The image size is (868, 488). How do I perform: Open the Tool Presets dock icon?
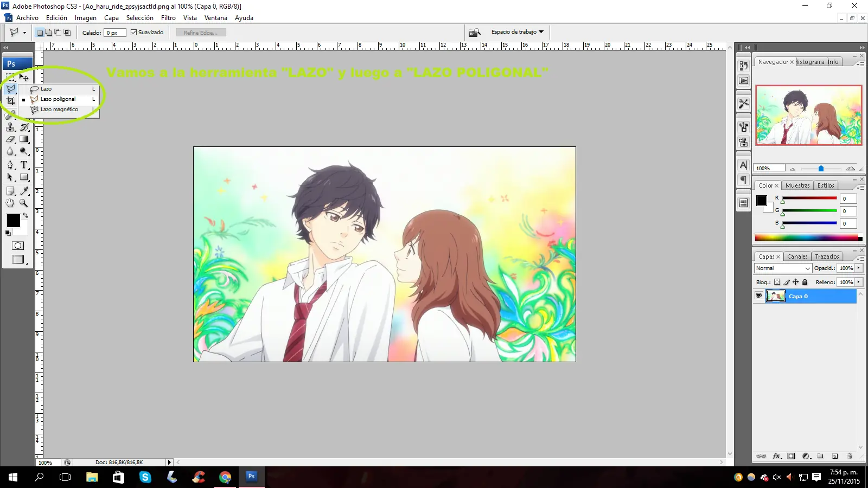click(743, 103)
